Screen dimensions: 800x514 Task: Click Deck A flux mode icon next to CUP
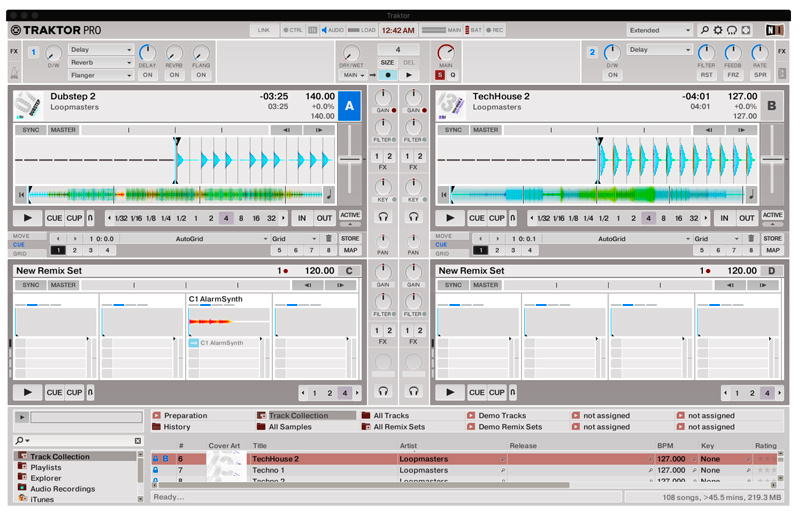(x=90, y=218)
